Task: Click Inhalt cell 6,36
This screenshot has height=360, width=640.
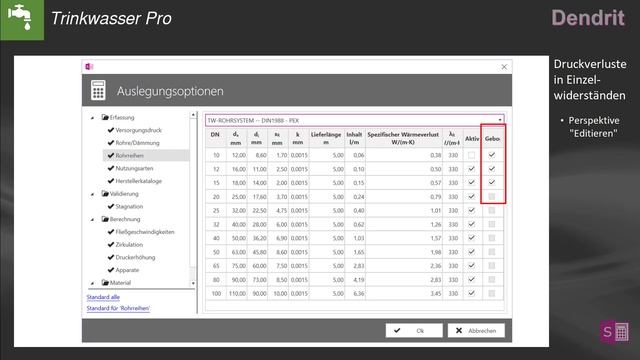Action: 355,293
